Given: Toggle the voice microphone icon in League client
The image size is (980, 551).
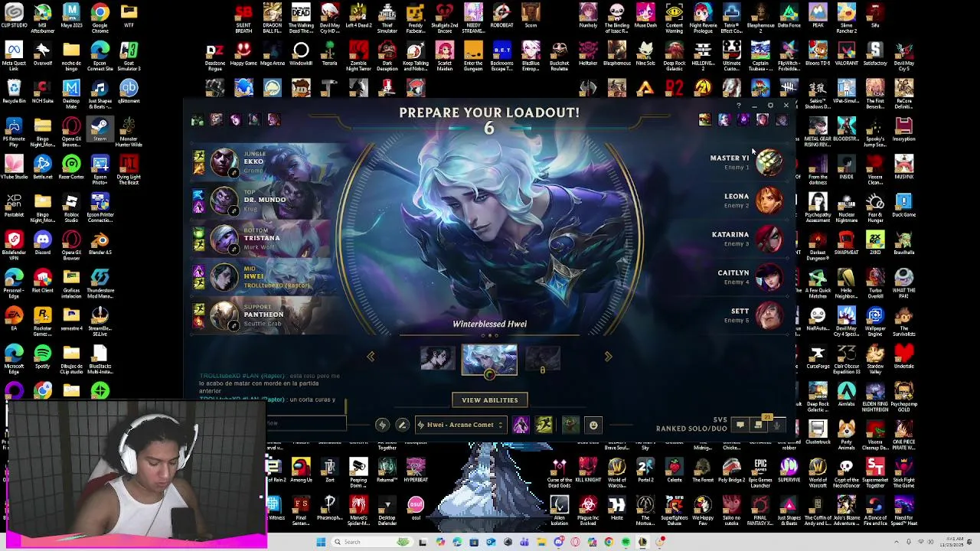Looking at the screenshot, I should [x=777, y=425].
